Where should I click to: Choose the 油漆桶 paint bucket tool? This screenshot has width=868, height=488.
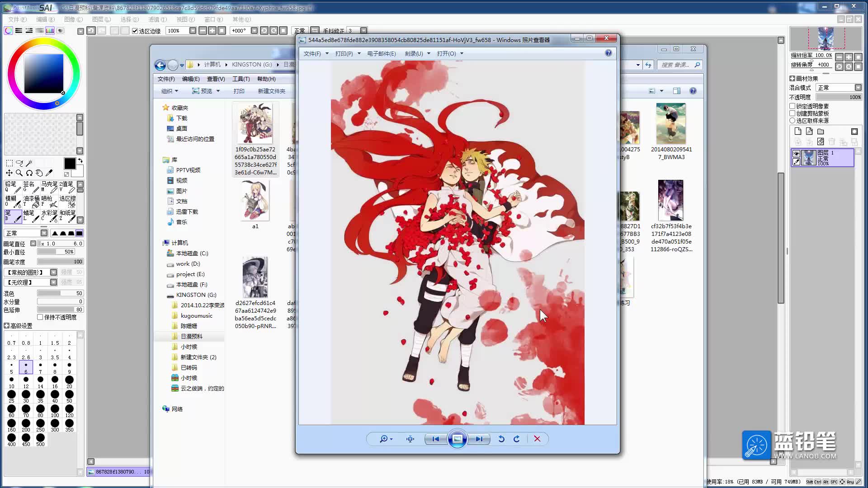click(31, 202)
